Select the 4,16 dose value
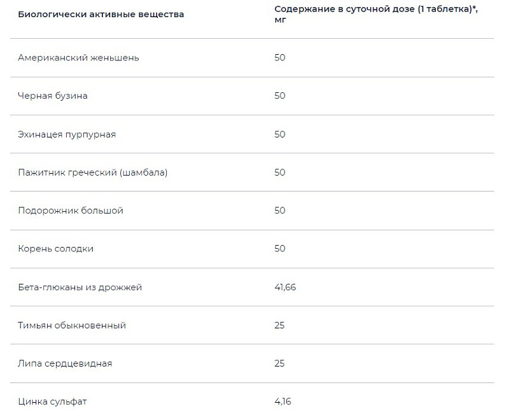The height and width of the screenshot is (420, 509). click(x=283, y=402)
